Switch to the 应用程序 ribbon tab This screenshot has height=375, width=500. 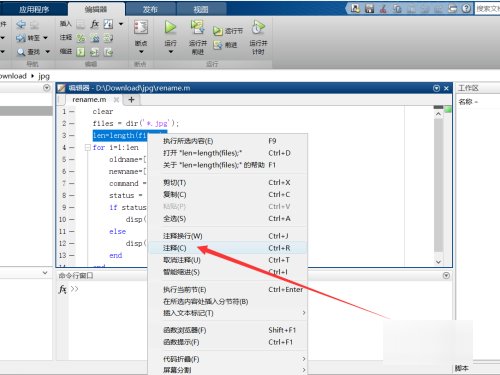[34, 9]
